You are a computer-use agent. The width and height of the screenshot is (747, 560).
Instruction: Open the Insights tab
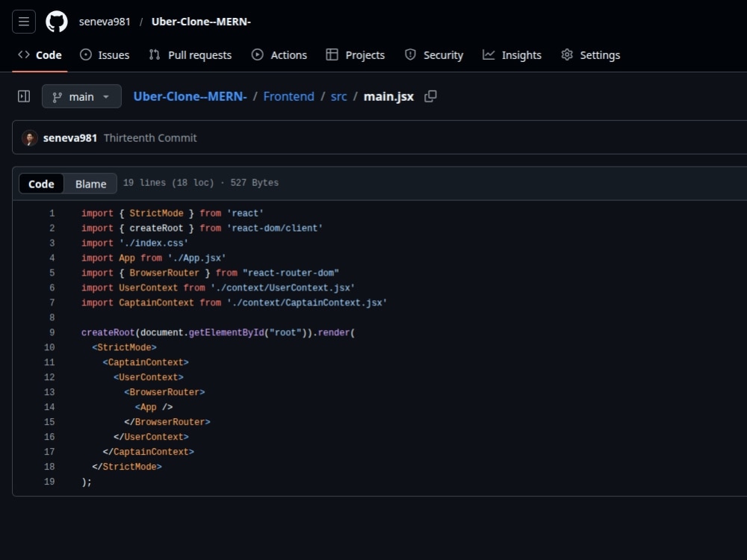pos(512,55)
